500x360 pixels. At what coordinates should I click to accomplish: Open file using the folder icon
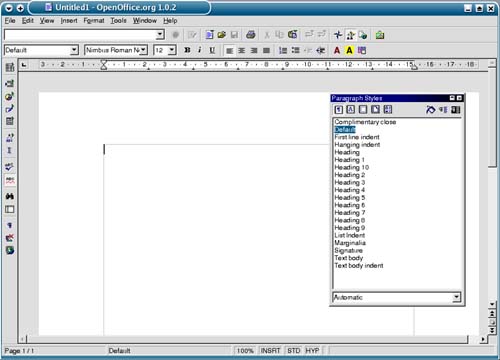222,35
